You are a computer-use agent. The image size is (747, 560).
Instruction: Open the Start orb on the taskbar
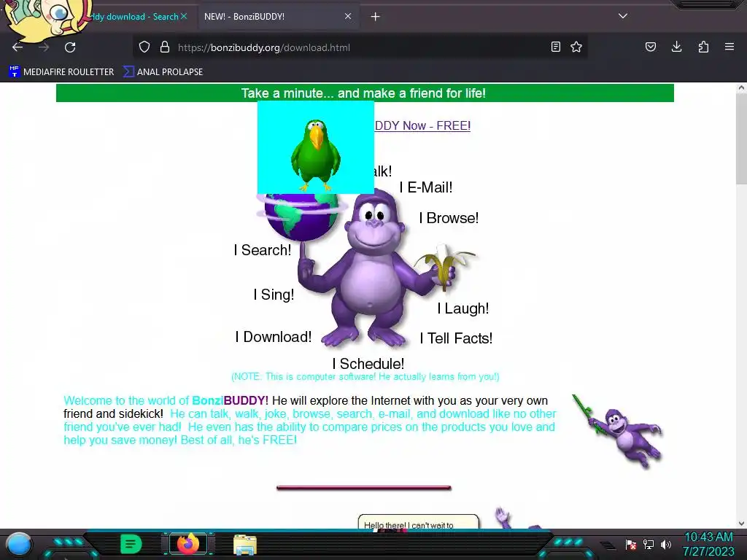coord(19,544)
